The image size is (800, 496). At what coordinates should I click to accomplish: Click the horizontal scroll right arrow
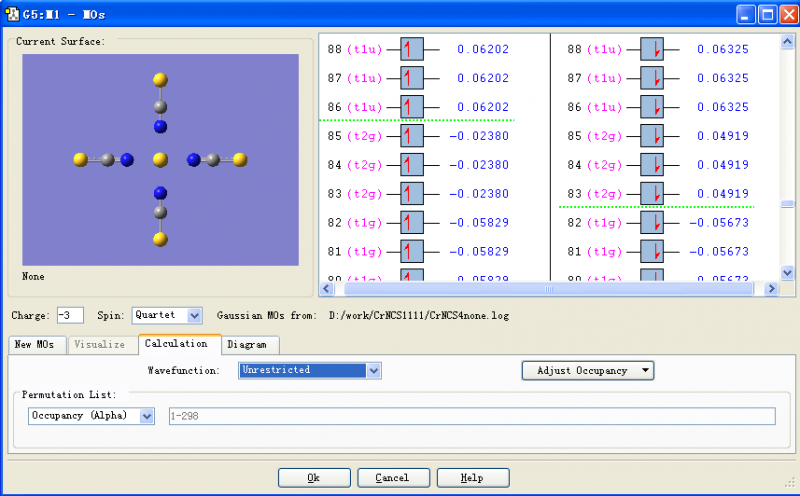(x=771, y=289)
